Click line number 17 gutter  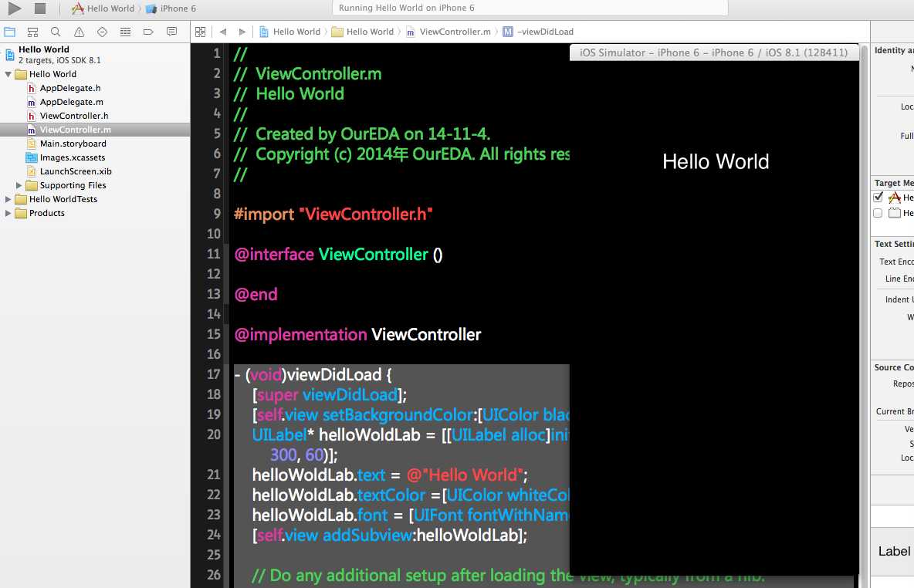point(214,374)
